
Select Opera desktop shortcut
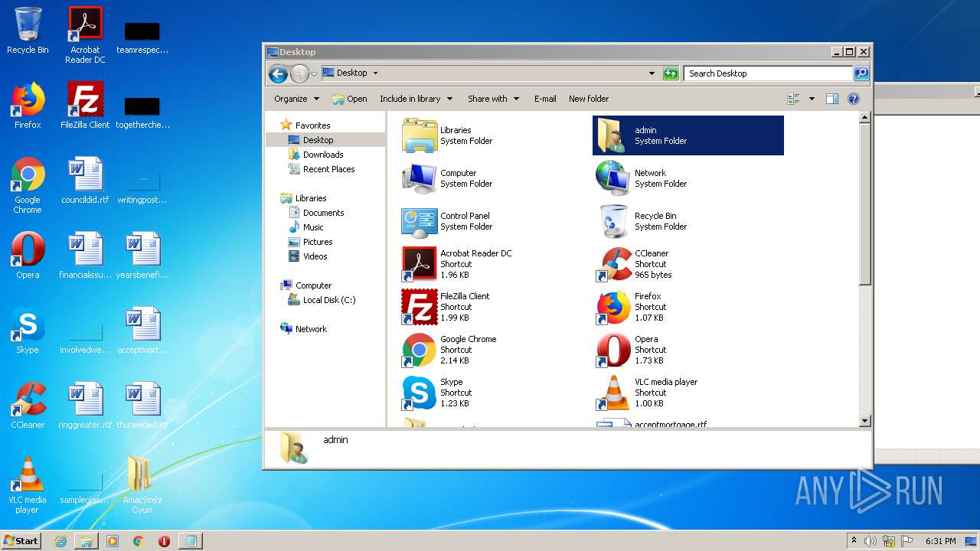(28, 256)
